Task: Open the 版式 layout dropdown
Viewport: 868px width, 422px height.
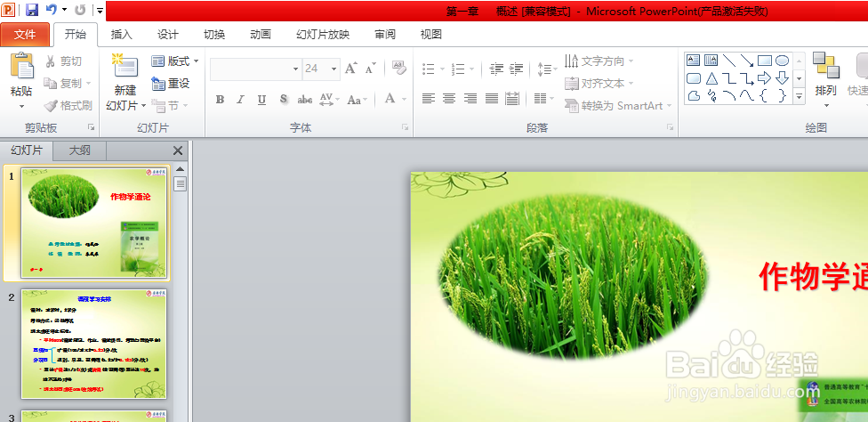Action: 175,61
